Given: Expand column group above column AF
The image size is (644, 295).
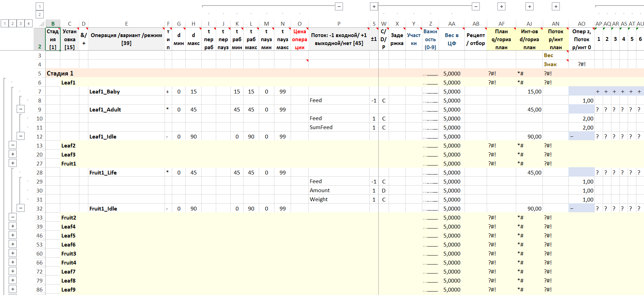Looking at the screenshot, I should click(x=501, y=6).
